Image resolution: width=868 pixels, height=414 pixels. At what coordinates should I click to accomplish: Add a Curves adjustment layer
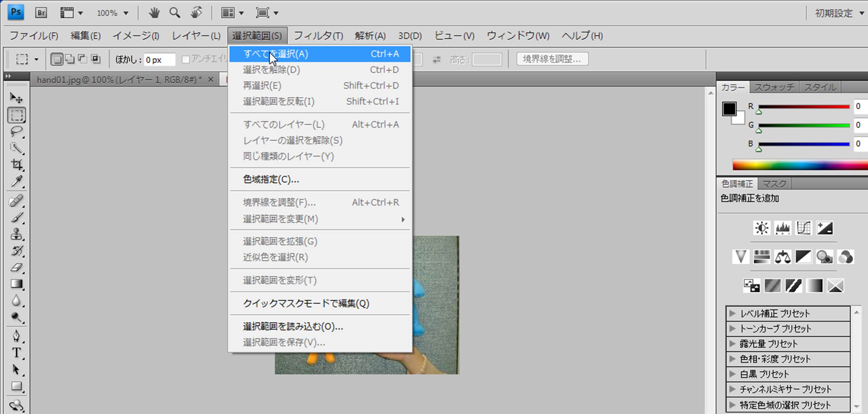click(804, 228)
